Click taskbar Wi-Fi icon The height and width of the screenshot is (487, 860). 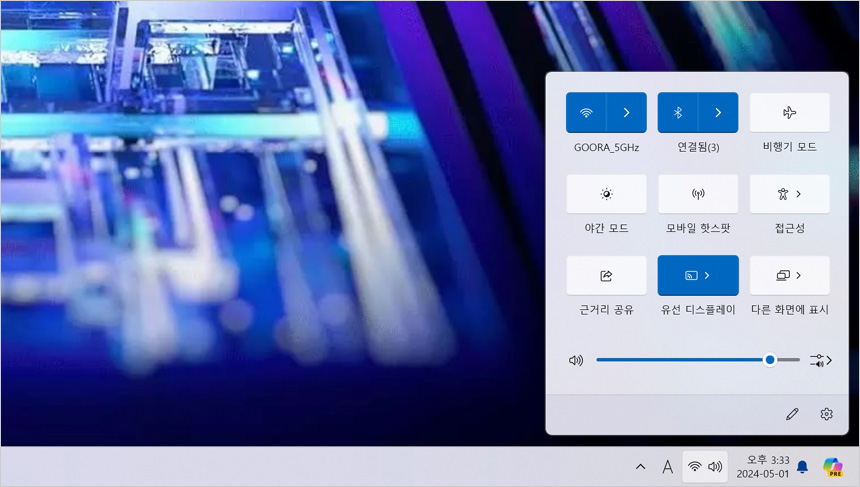click(x=695, y=467)
